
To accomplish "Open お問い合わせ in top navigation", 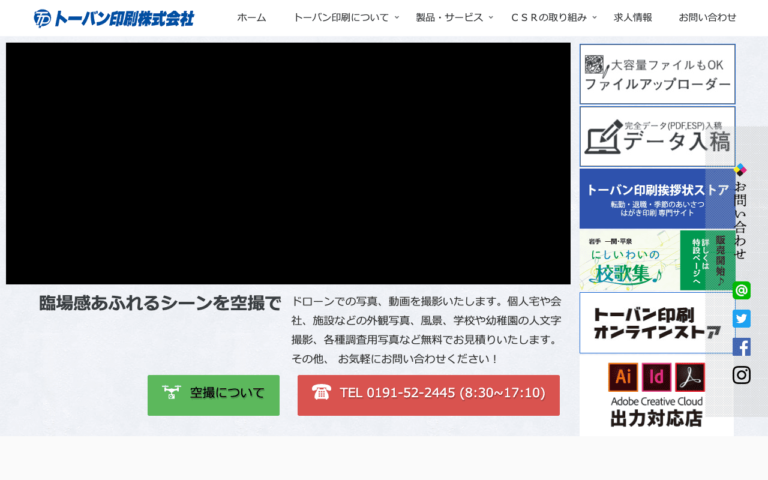I will click(707, 18).
